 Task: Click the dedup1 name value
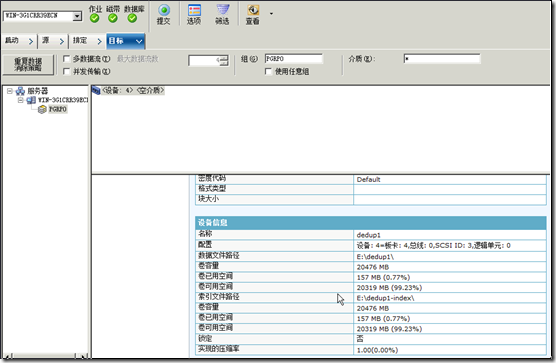click(x=368, y=235)
